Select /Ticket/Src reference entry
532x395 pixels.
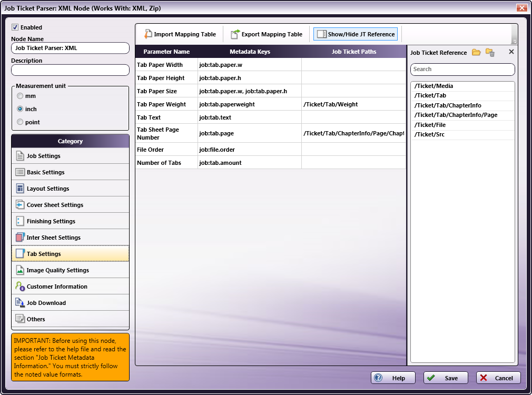tap(462, 134)
